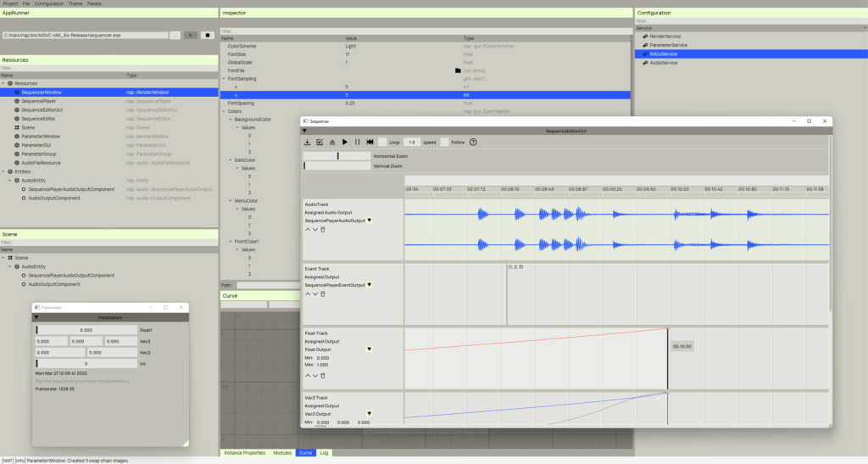Delete the AudioTrack with its trash icon
The image size is (868, 464).
pos(323,229)
